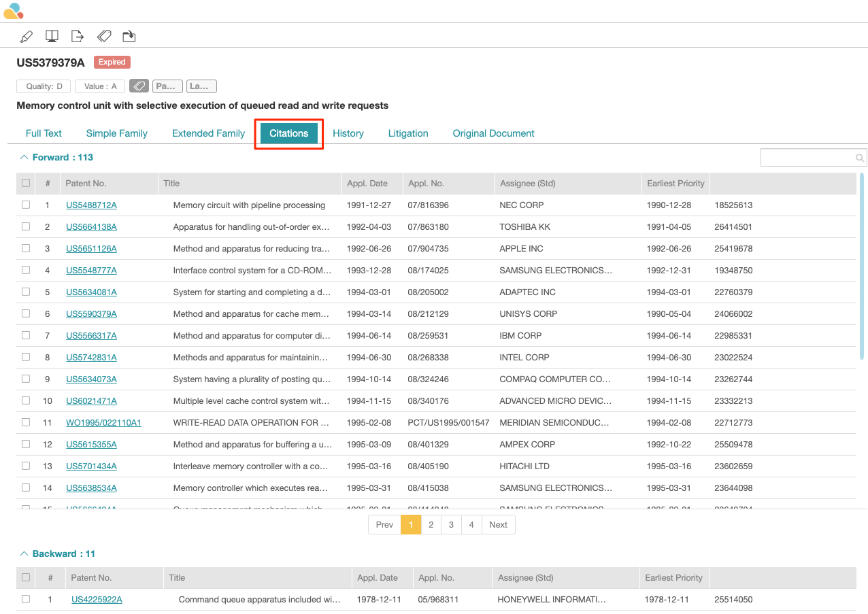Image resolution: width=868 pixels, height=614 pixels.
Task: Open backward citation US4225922A
Action: point(97,600)
